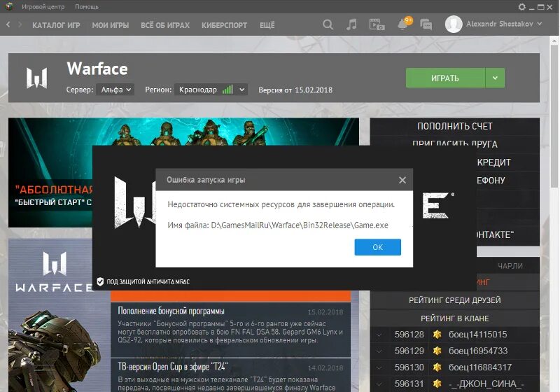Select player боец116884317 name
The height and width of the screenshot is (392, 560).
click(x=480, y=367)
